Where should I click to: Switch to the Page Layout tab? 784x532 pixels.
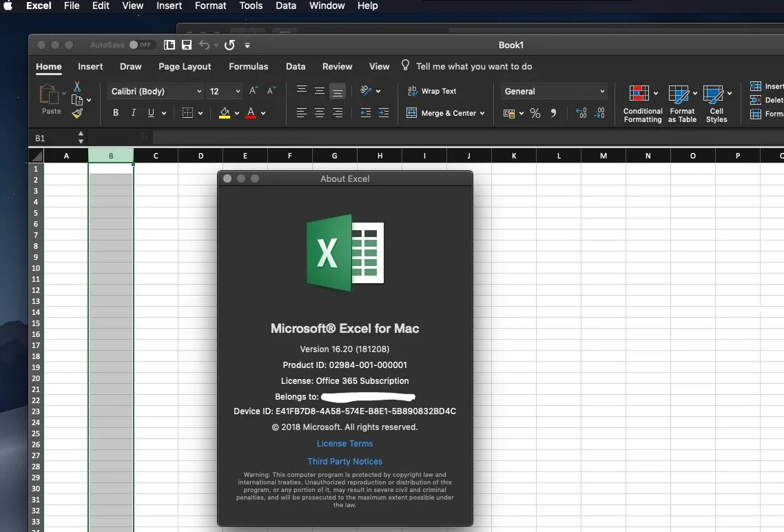coord(185,66)
